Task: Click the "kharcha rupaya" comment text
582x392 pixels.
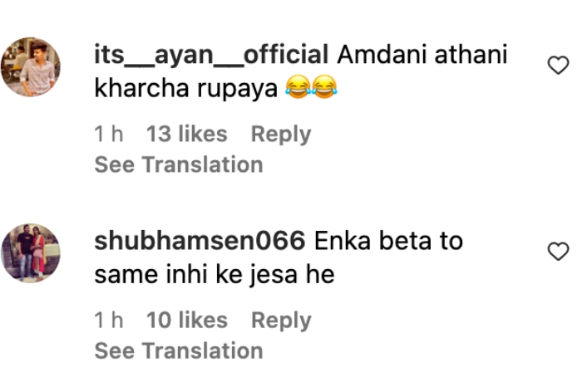Action: (185, 88)
